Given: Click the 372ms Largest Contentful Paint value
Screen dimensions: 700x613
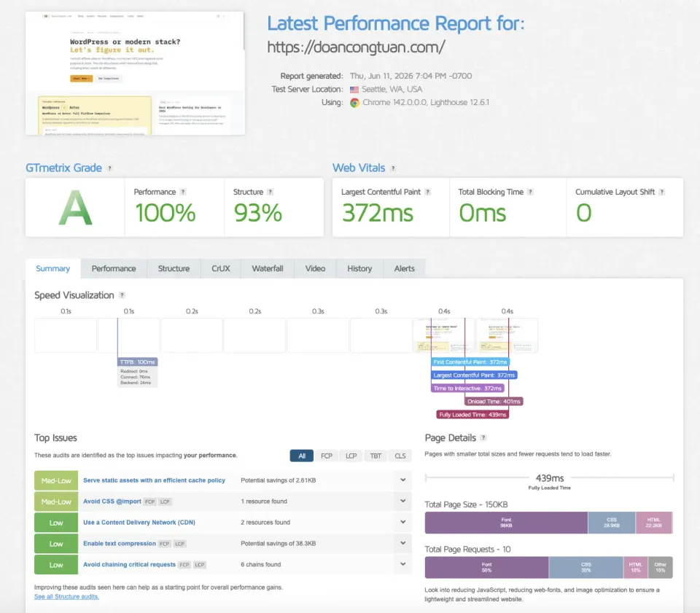Looking at the screenshot, I should [x=378, y=213].
